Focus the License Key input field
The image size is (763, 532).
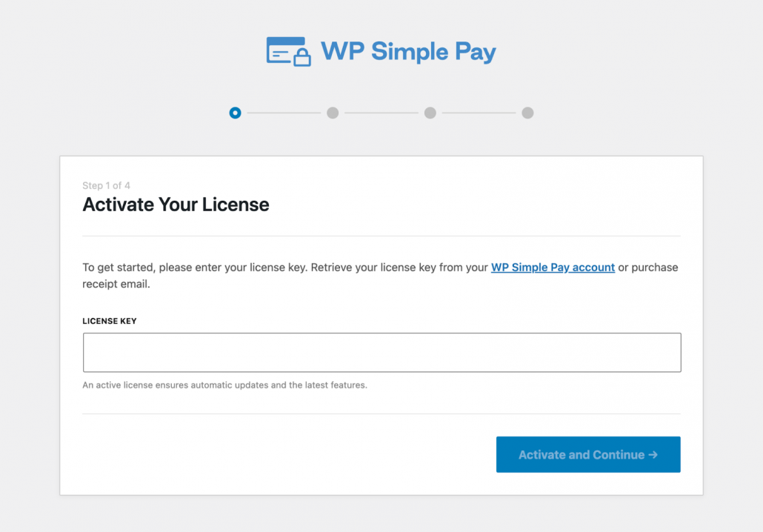(381, 353)
